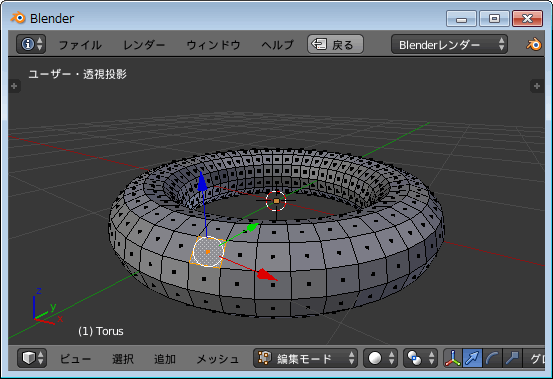Maximize the Blender window
This screenshot has height=379, width=553.
click(x=494, y=19)
